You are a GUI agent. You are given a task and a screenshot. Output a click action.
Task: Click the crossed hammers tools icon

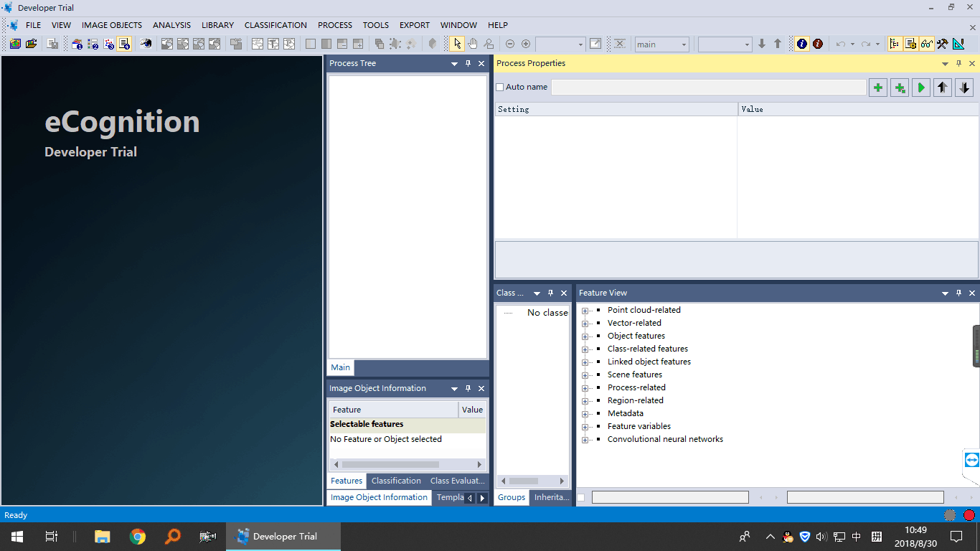click(x=942, y=44)
